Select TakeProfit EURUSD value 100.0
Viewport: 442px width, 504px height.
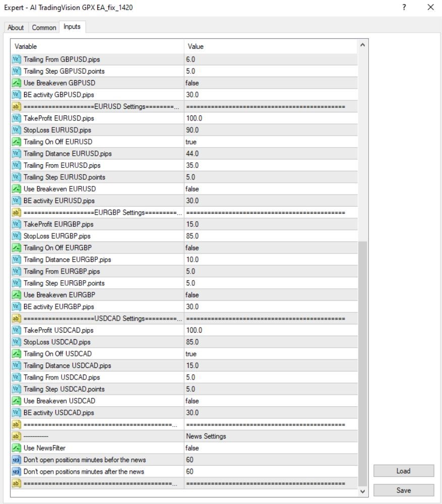pos(194,118)
